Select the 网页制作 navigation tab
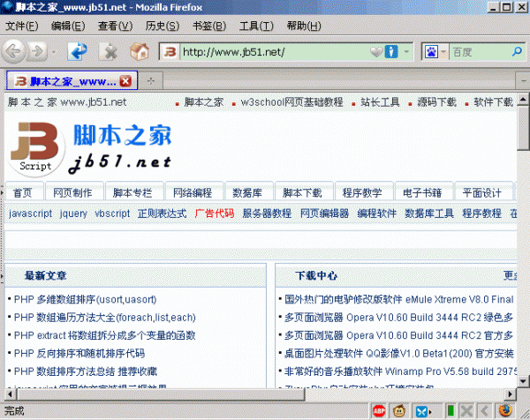Screen dimensions: 530x420 [72, 192]
